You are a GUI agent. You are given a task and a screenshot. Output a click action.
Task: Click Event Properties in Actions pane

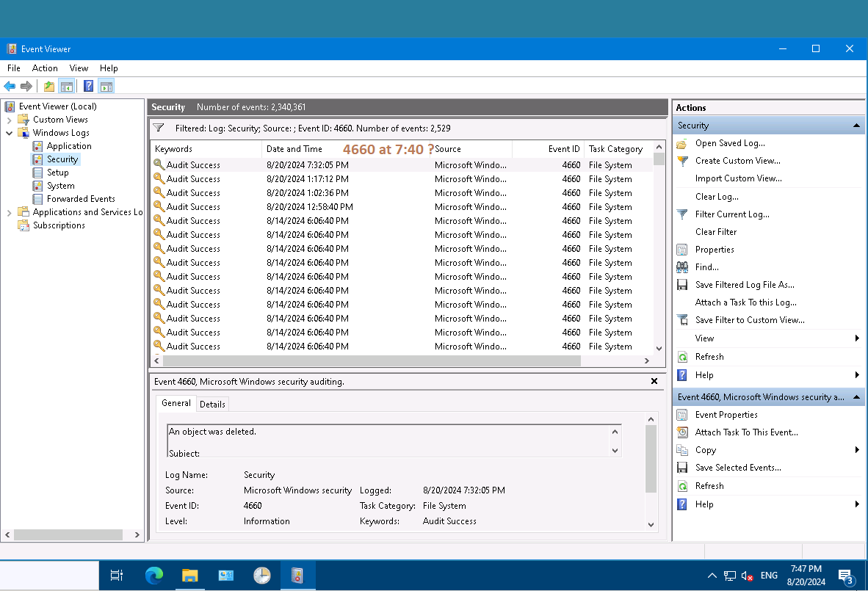tap(726, 415)
